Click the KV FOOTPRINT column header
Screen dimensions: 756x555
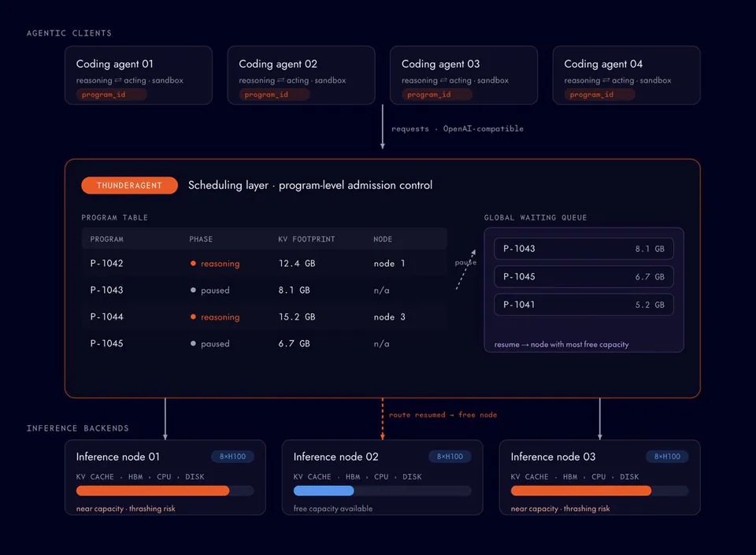coord(306,239)
